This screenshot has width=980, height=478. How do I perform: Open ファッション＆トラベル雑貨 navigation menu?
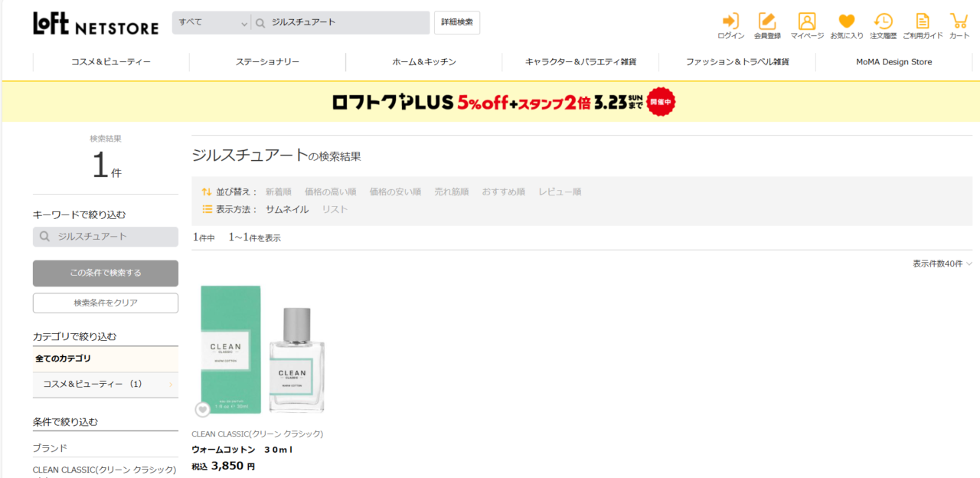737,62
